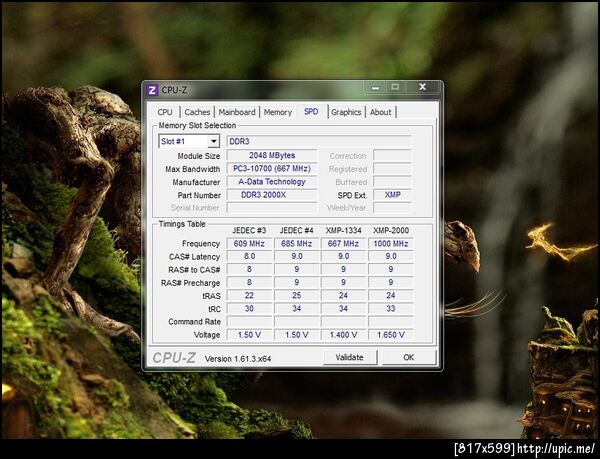This screenshot has width=600, height=459.
Task: Click the PC3-10700 (667 MHz) bandwidth value
Action: 272,169
